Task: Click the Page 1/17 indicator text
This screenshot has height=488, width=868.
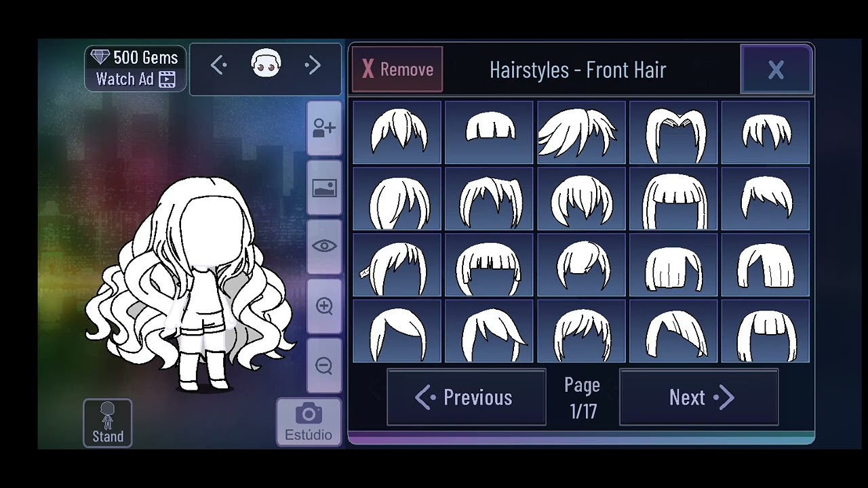Action: 583,398
